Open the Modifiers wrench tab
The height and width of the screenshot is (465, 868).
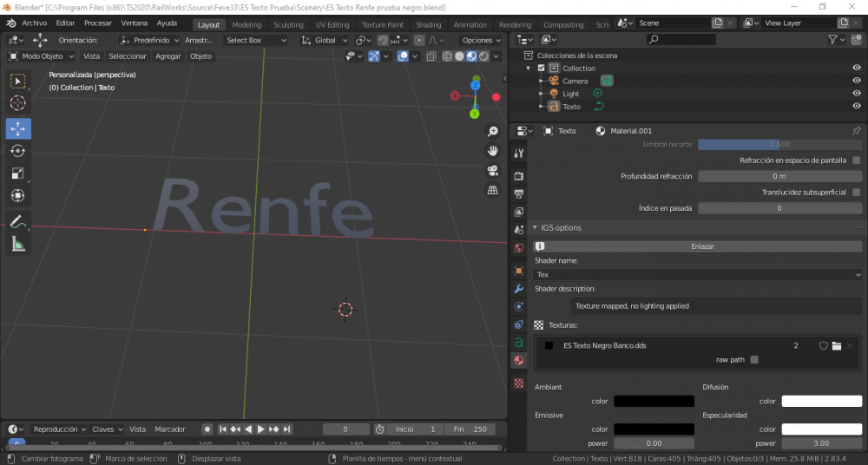click(519, 288)
